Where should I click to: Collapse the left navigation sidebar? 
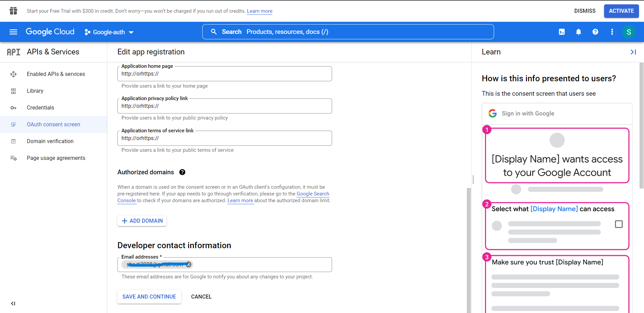tap(13, 304)
